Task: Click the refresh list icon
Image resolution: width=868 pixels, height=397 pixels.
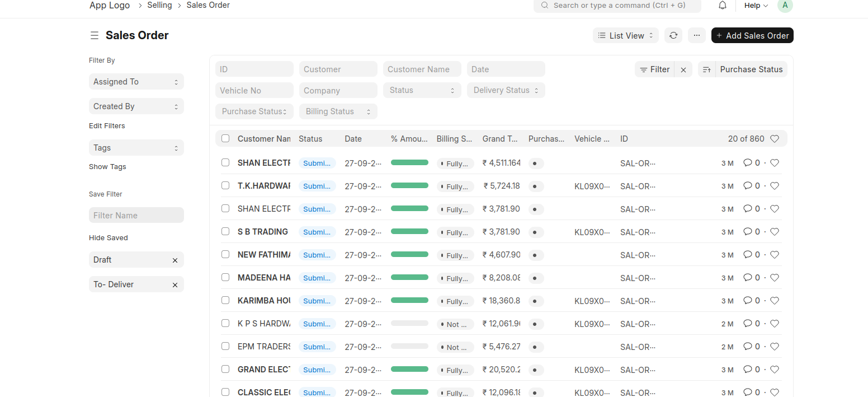Action: (x=673, y=35)
